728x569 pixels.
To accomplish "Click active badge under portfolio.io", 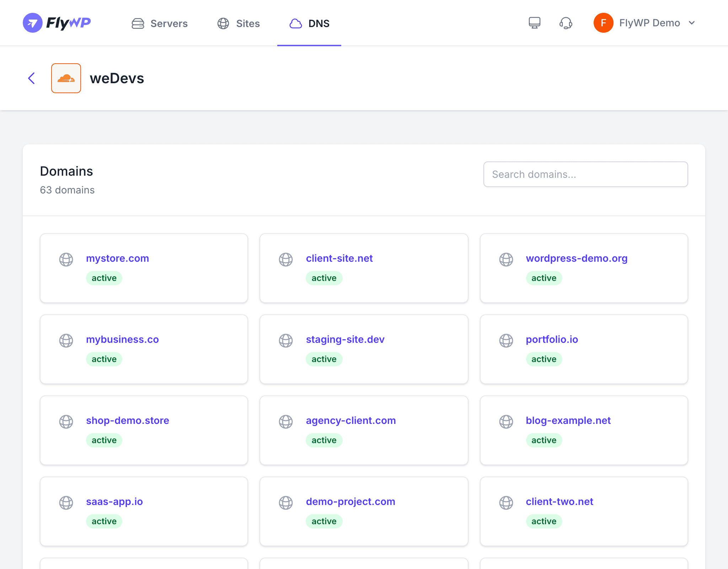I will point(544,359).
